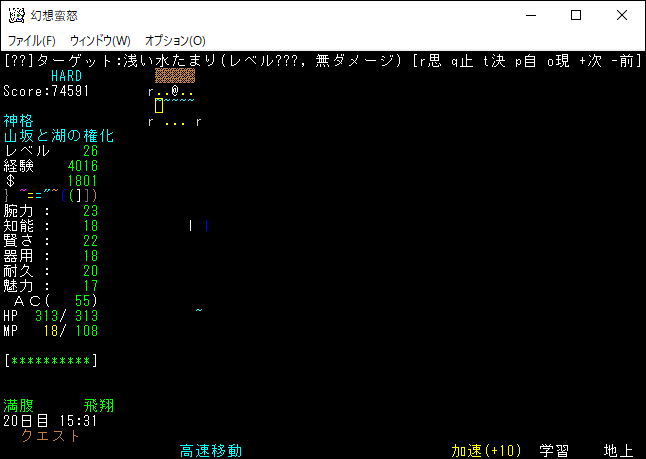Image resolution: width=646 pixels, height=459 pixels.
Task: Click the 学習 status label
Action: click(554, 450)
